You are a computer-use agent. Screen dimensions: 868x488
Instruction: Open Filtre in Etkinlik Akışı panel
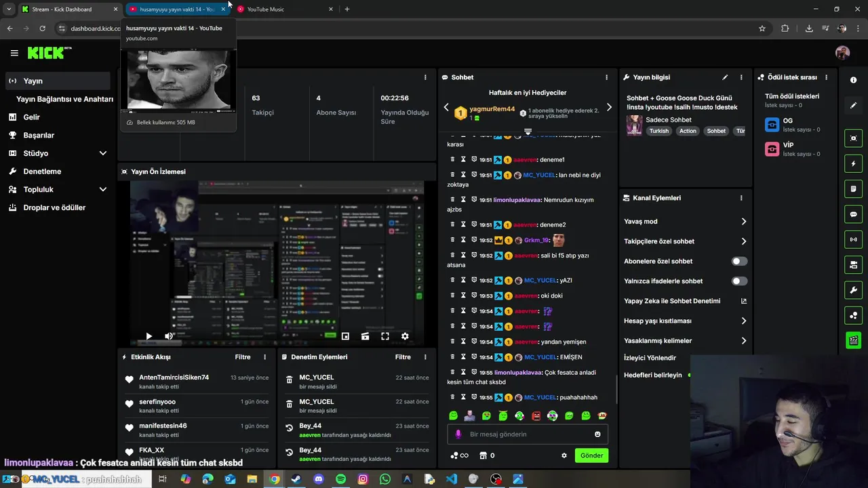(243, 357)
